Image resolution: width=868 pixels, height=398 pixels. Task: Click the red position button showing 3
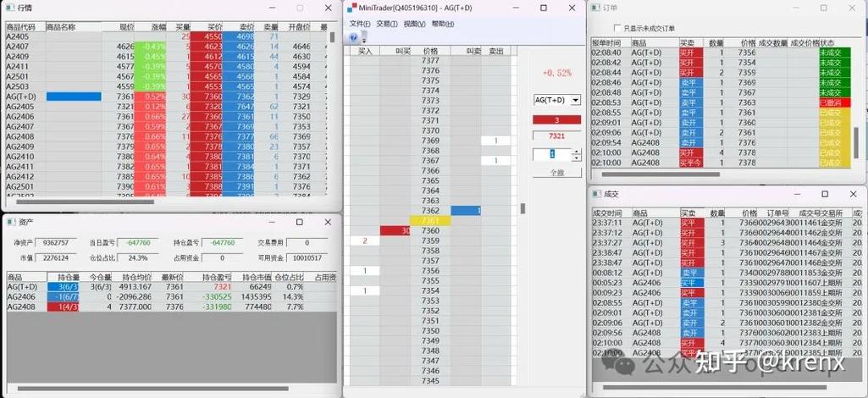point(556,119)
